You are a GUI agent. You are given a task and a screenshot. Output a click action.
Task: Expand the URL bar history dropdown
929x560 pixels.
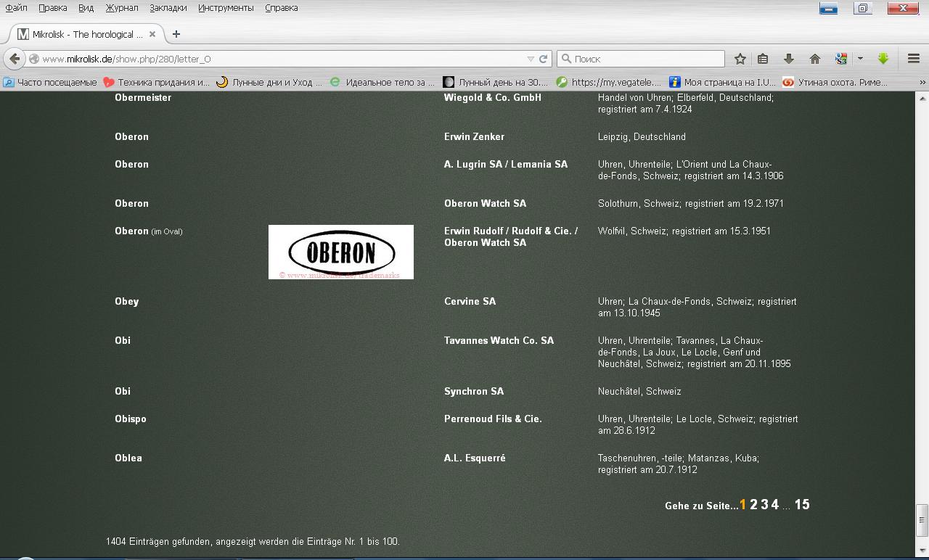(x=531, y=59)
